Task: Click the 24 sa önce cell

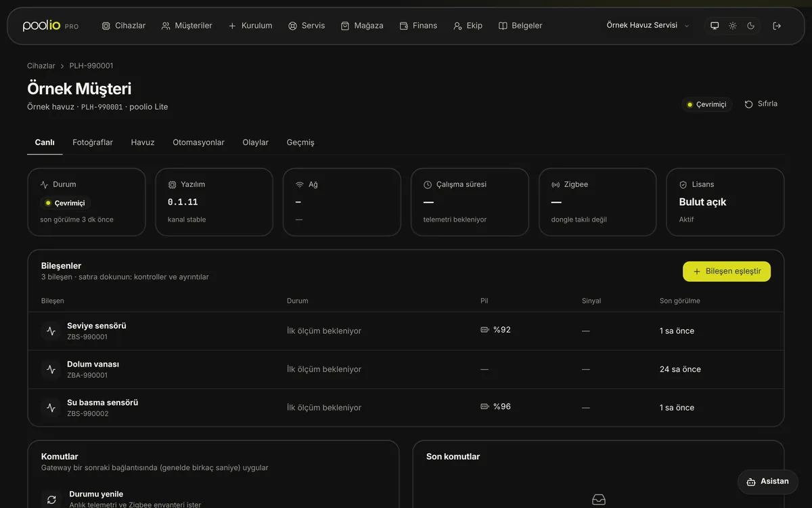Action: coord(680,369)
